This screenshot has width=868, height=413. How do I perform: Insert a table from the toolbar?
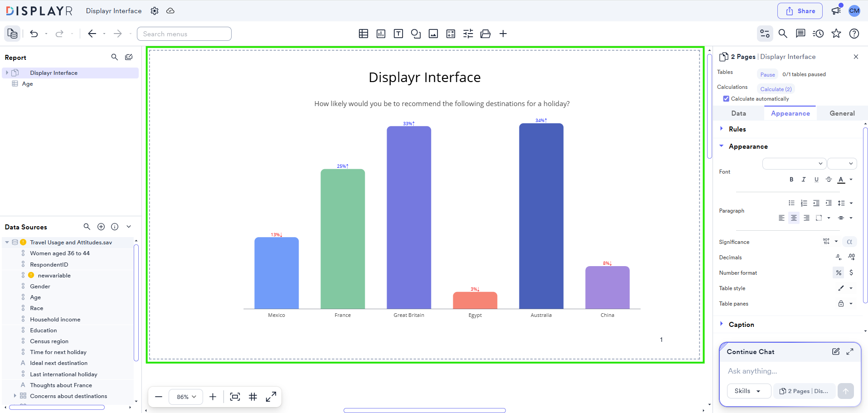364,34
